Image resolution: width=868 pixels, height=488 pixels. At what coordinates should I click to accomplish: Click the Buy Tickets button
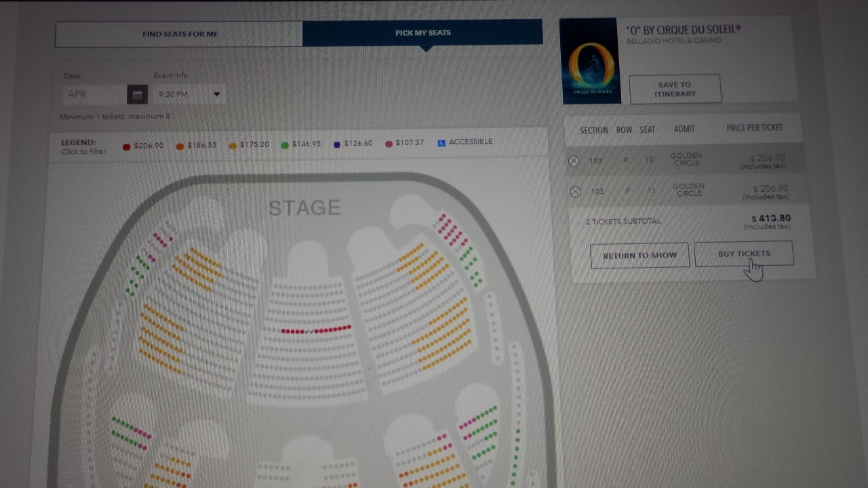[x=743, y=254]
